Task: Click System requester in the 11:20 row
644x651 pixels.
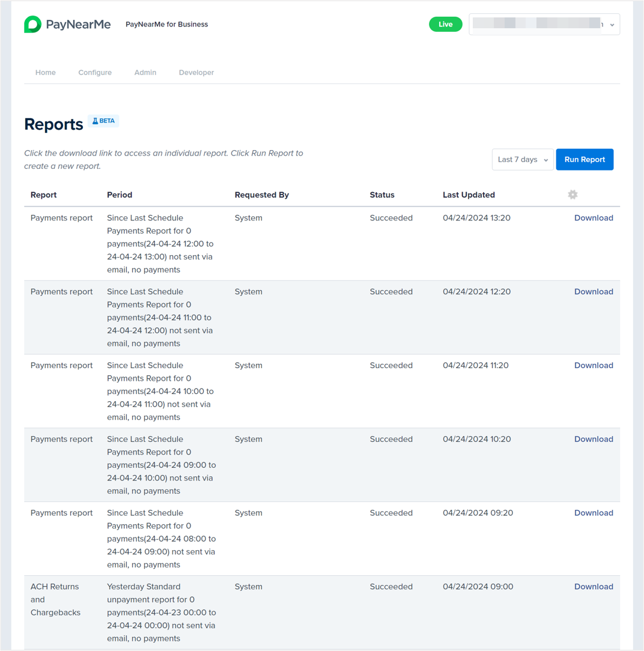Action: pos(248,365)
